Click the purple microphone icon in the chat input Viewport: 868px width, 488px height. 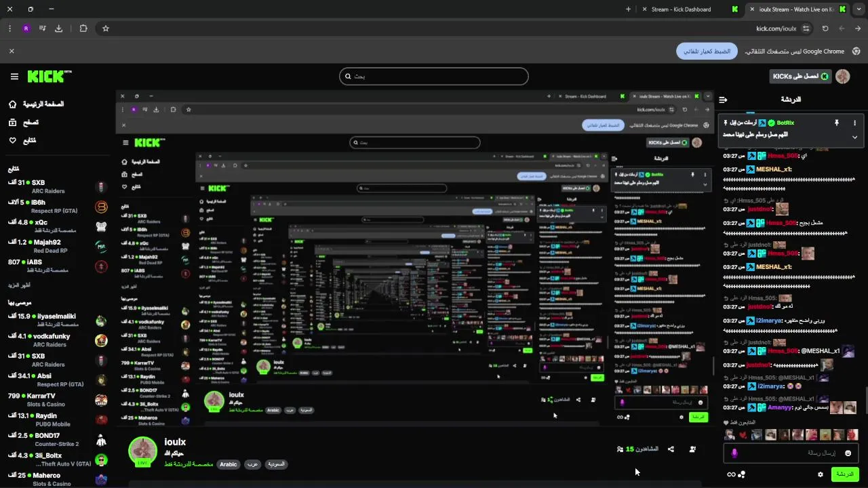pos(734,453)
